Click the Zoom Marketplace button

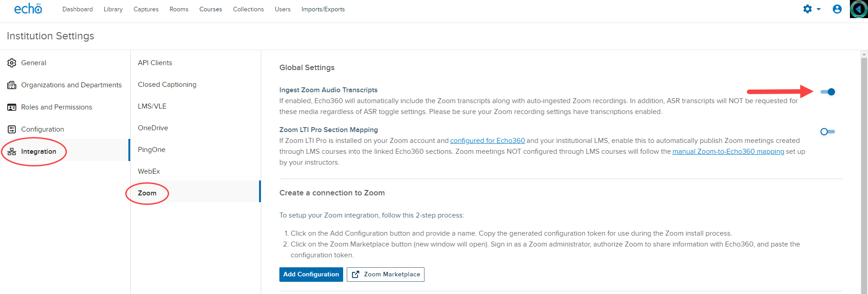[386, 275]
